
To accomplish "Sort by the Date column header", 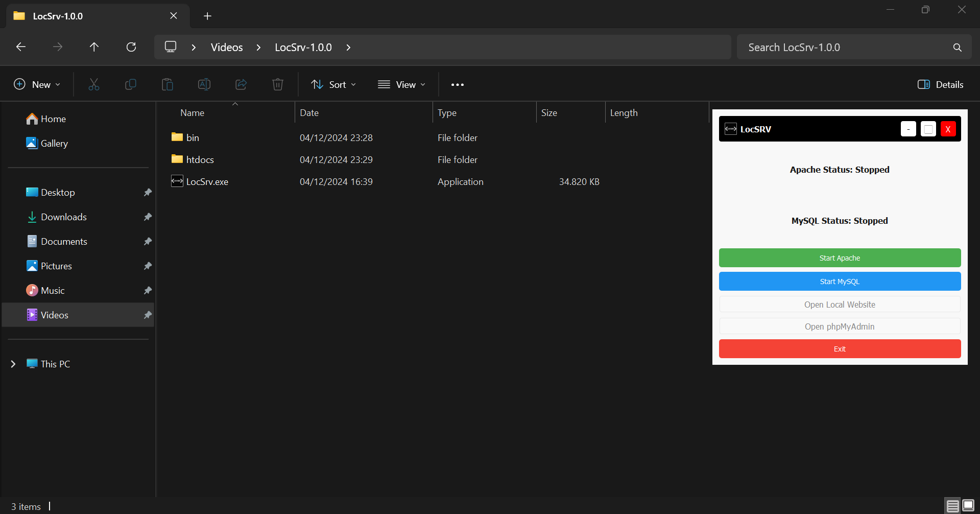I will coord(364,113).
